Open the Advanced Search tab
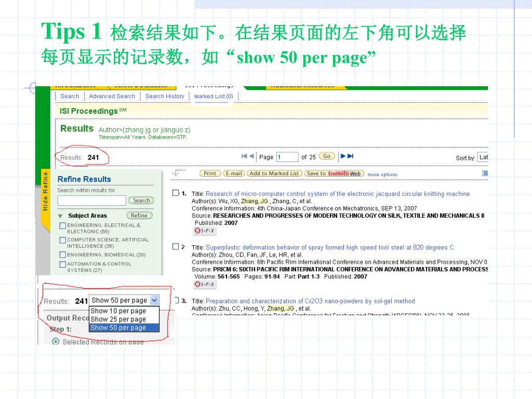Viewport: 532px width, 399px height. tap(112, 96)
